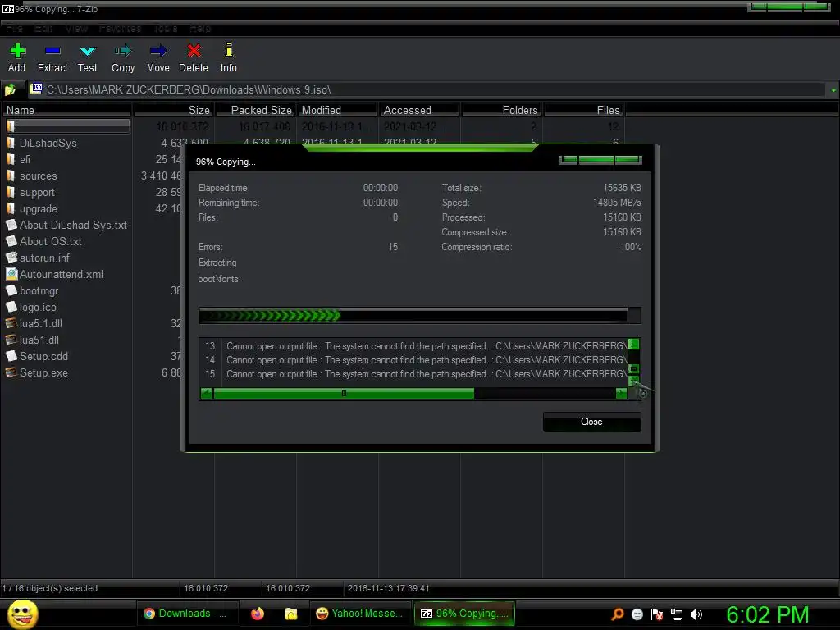This screenshot has width=840, height=630.
Task: Click the Copy toolbar icon
Action: 123,51
